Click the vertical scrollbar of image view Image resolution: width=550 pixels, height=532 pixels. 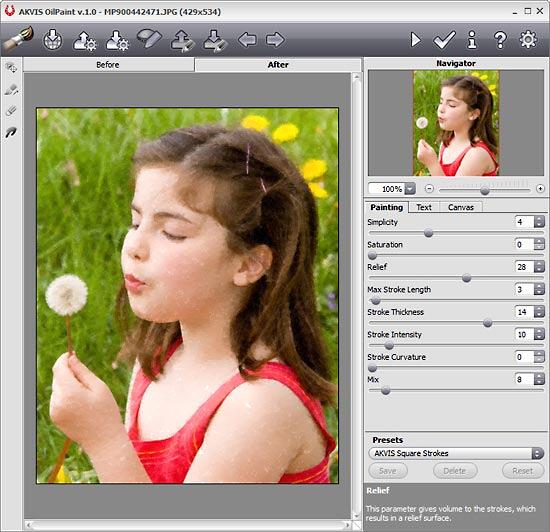point(357,297)
